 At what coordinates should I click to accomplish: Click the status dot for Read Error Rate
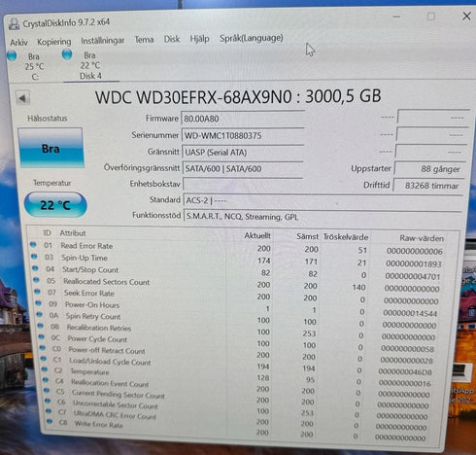click(33, 245)
